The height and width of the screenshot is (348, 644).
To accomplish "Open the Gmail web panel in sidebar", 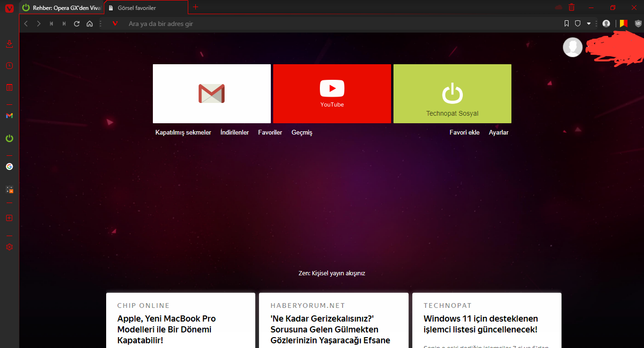I will [x=9, y=116].
